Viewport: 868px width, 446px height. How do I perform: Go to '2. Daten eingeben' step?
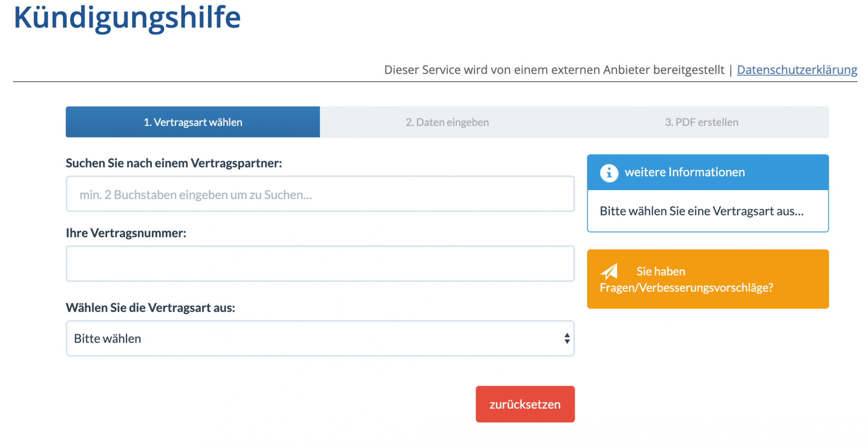click(447, 122)
